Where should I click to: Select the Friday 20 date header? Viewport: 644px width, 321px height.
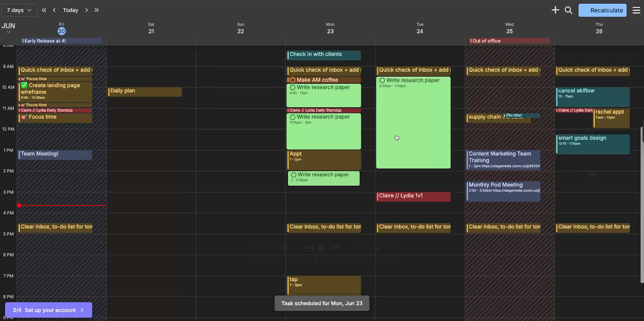point(61,29)
